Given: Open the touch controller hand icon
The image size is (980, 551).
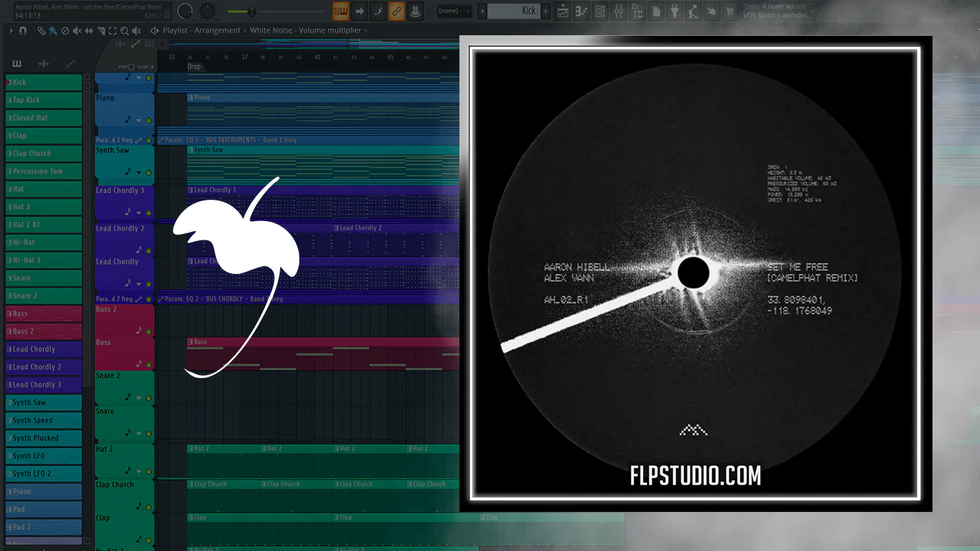Looking at the screenshot, I should click(x=711, y=11).
